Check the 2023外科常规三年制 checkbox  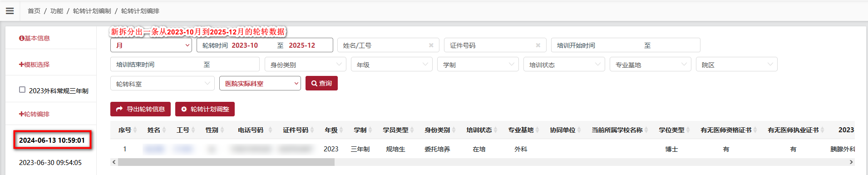point(22,90)
